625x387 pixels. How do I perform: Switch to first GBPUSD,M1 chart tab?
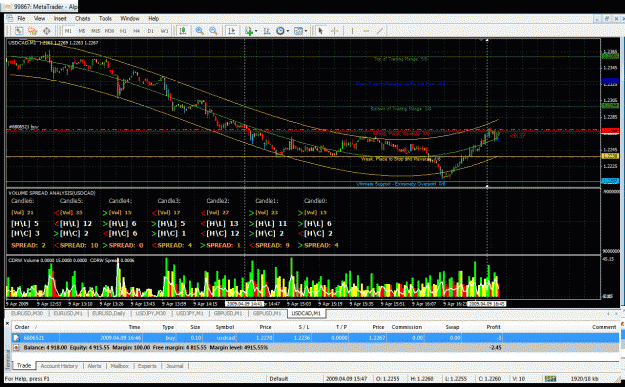click(x=228, y=314)
